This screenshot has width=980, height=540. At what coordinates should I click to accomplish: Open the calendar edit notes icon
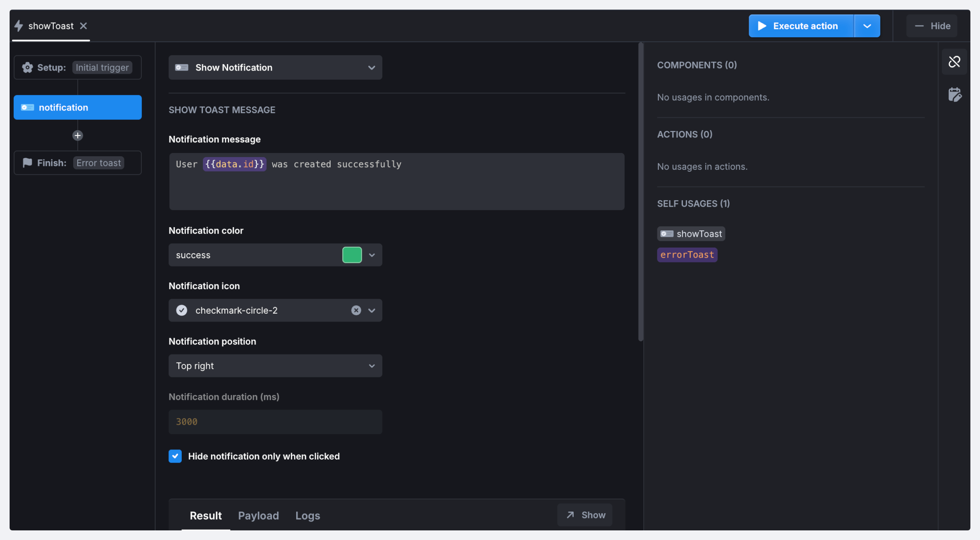tap(954, 95)
